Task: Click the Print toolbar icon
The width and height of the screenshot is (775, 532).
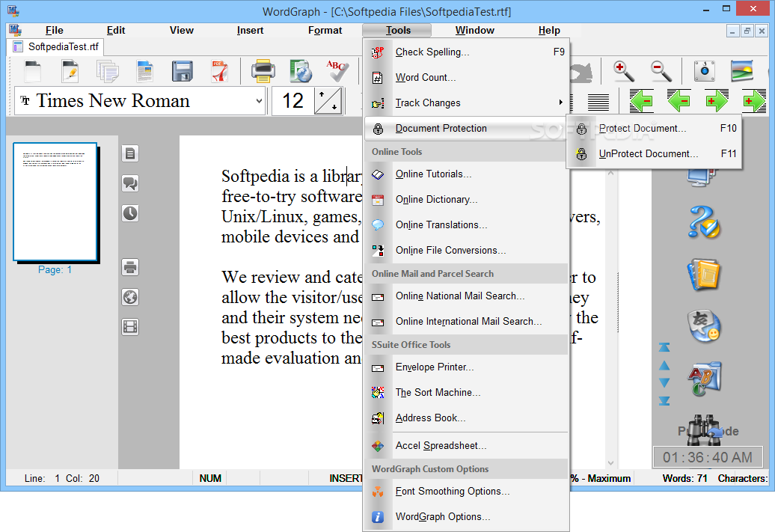Action: (263, 70)
